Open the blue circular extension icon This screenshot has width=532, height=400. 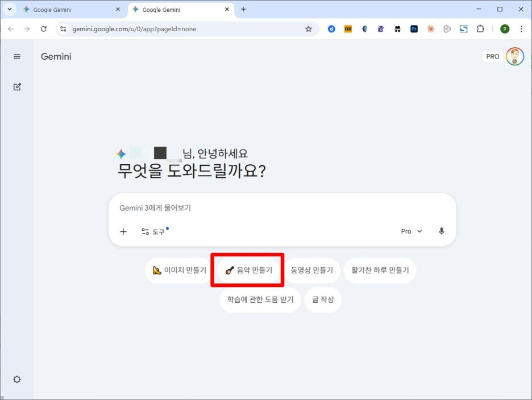pyautogui.click(x=331, y=29)
